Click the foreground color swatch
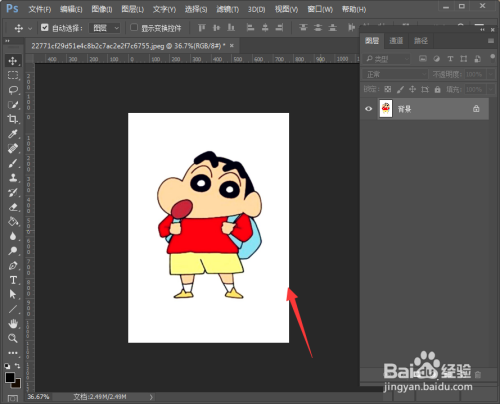500x404 pixels. click(x=10, y=377)
